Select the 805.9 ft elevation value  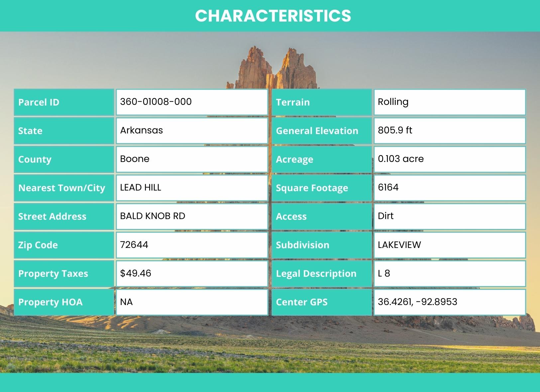point(395,130)
